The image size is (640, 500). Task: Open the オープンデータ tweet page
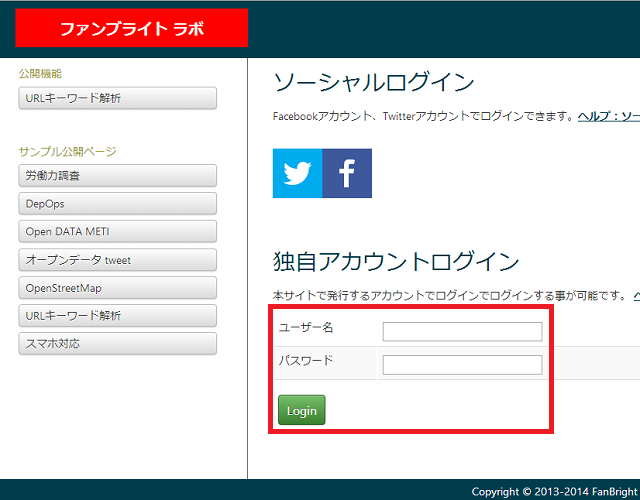pyautogui.click(x=118, y=260)
